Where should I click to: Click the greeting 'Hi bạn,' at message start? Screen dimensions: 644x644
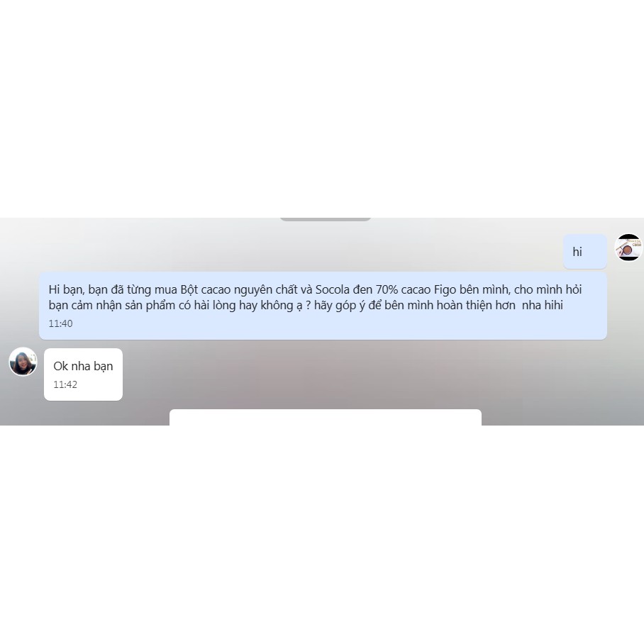(x=67, y=290)
